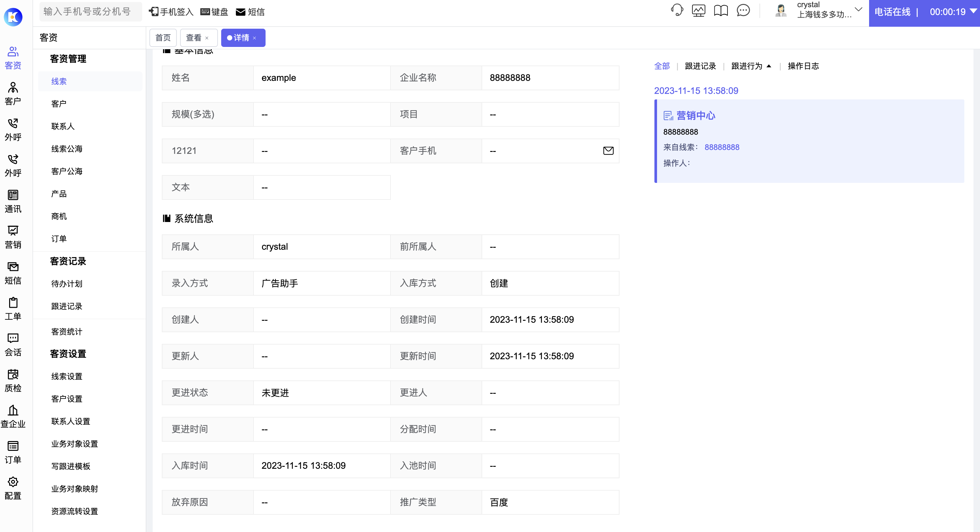980x532 pixels.
Task: Switch to 跟进记录 timeline filter
Action: pyautogui.click(x=700, y=66)
